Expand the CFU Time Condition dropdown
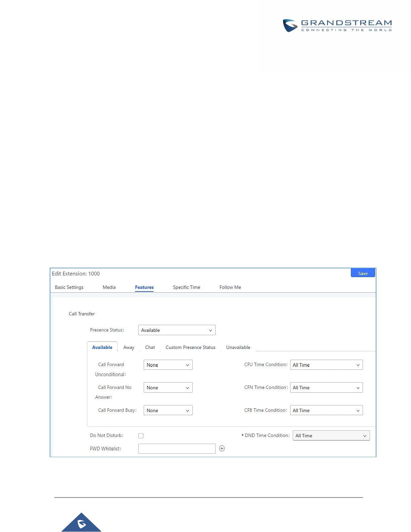 point(326,365)
